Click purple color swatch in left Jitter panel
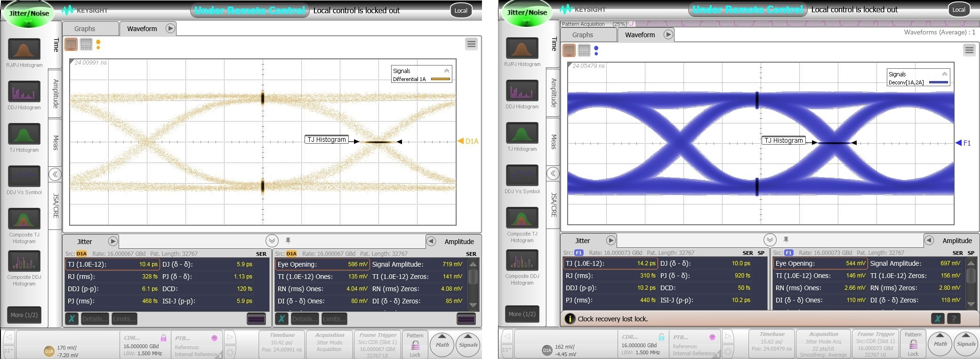This screenshot has width=980, height=359. point(256,319)
